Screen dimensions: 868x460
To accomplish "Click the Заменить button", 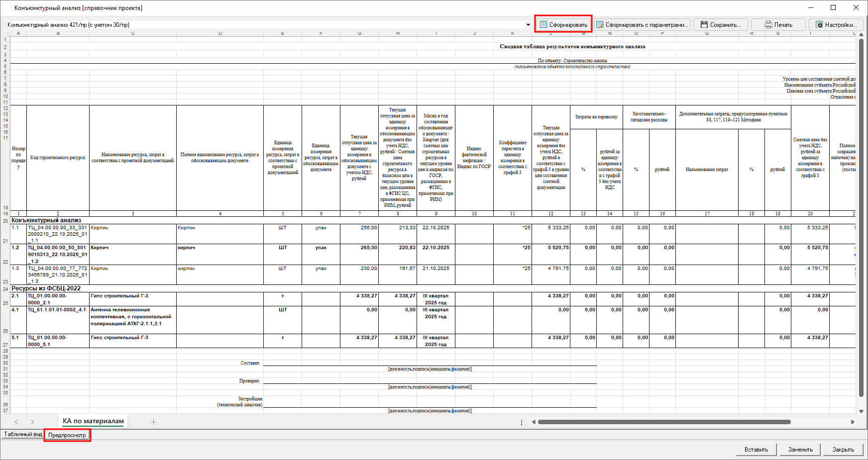I will click(800, 450).
